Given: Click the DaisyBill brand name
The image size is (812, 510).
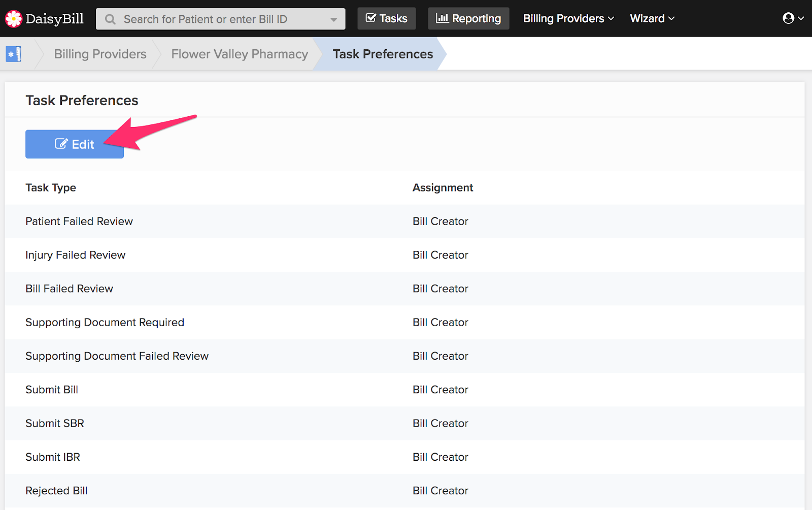Looking at the screenshot, I should click(x=55, y=19).
